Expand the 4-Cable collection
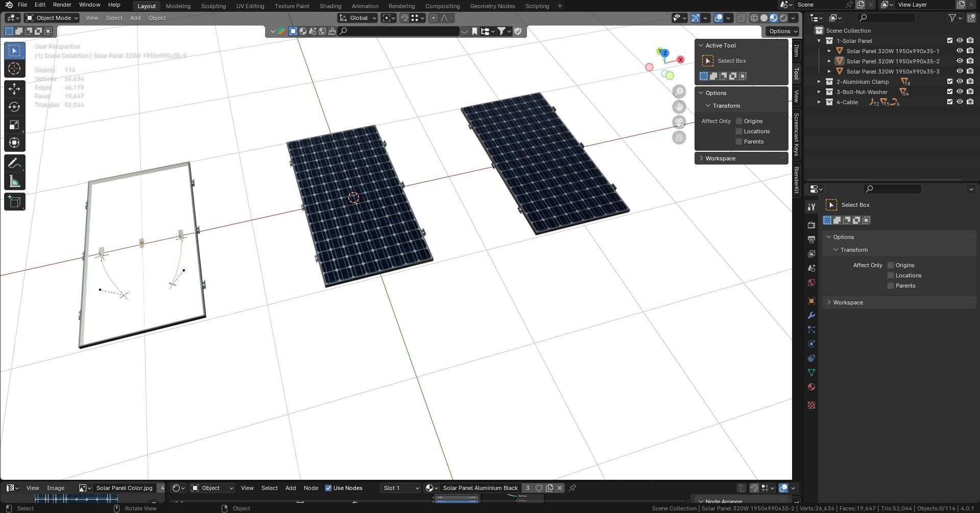980x513 pixels. coord(819,102)
